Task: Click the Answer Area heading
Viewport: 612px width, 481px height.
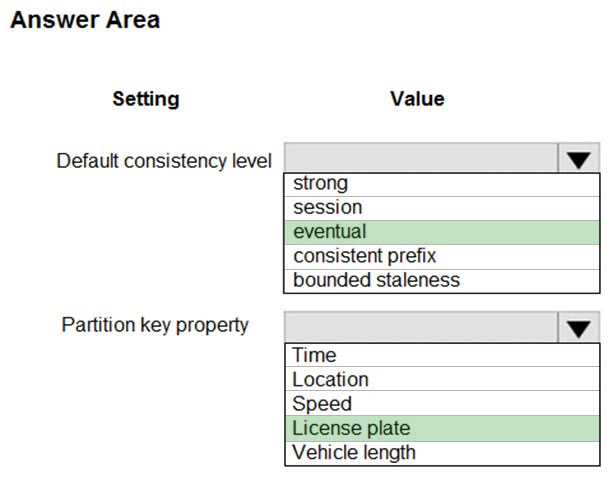Action: 85,20
